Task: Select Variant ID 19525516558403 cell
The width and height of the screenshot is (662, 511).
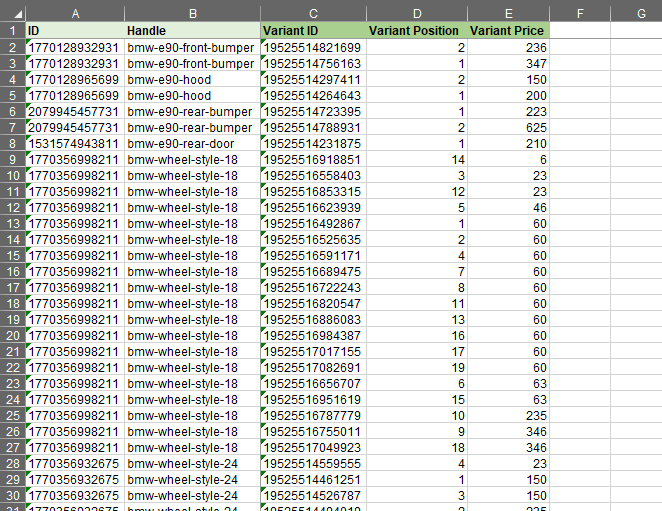Action: tap(313, 176)
